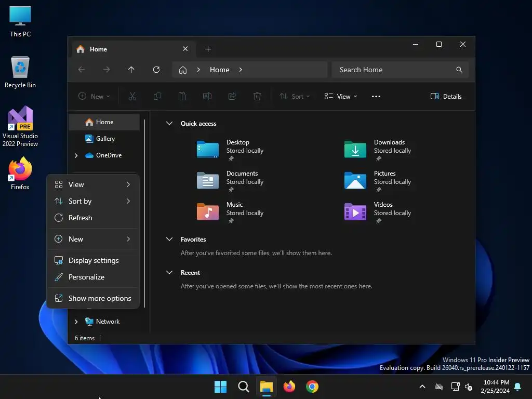Open the View dropdown in toolbar
The image size is (532, 399).
(341, 96)
